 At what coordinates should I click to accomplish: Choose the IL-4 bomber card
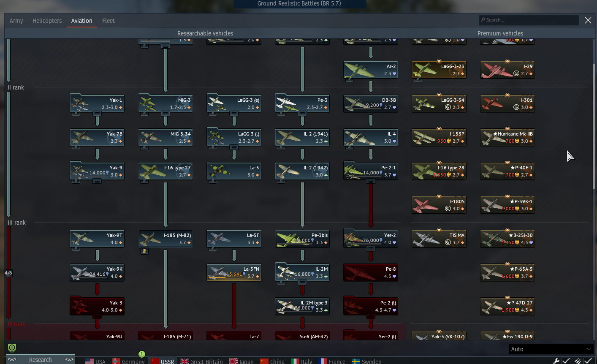[371, 137]
